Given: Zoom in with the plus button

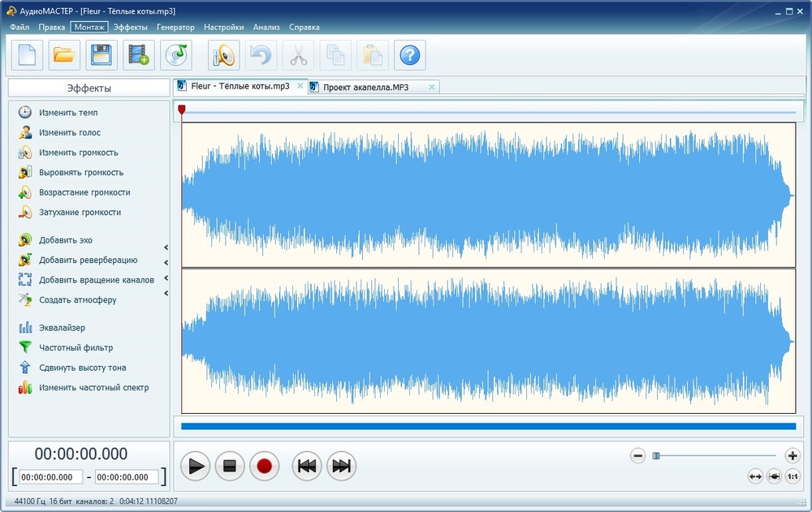Looking at the screenshot, I should tap(793, 455).
